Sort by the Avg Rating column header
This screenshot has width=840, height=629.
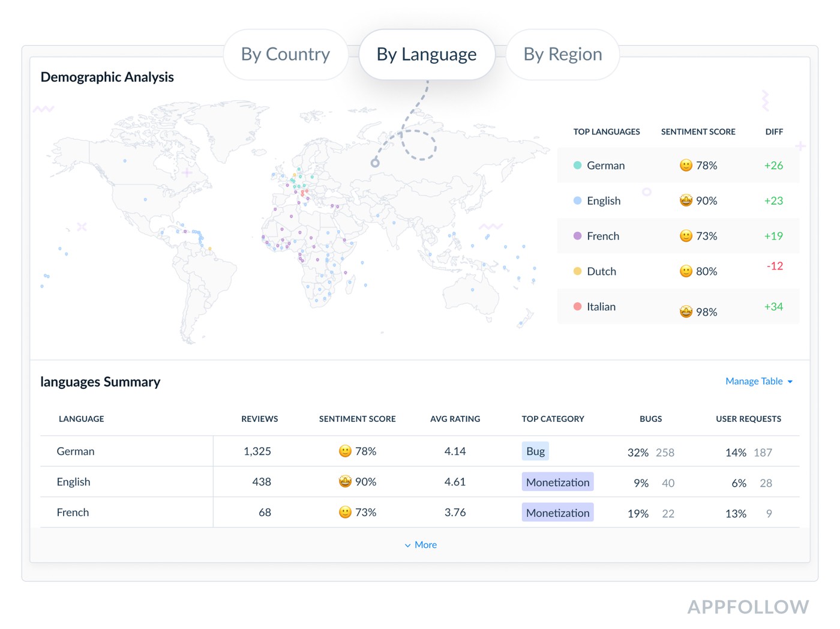click(455, 419)
